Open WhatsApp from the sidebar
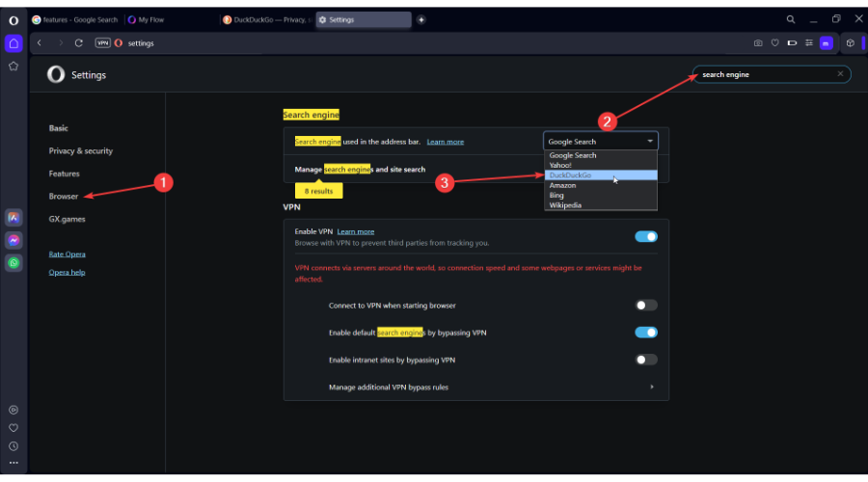Image resolution: width=868 pixels, height=482 pixels. pos(14,263)
